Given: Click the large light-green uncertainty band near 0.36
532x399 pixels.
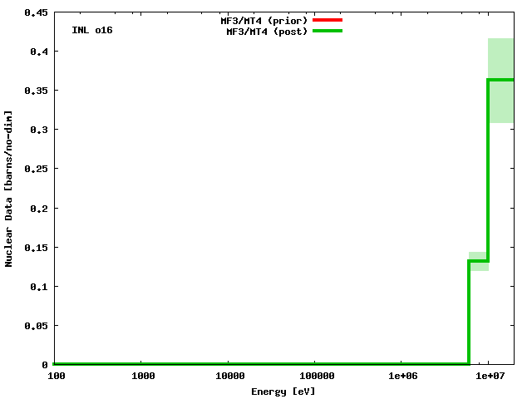Looking at the screenshot, I should (500, 58).
